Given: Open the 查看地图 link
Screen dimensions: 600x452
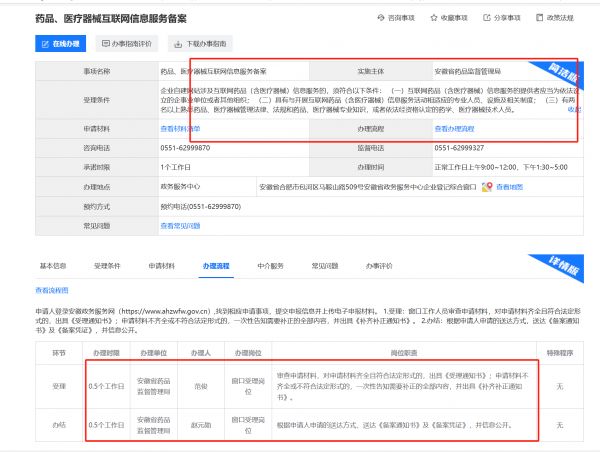Looking at the screenshot, I should tap(509, 187).
